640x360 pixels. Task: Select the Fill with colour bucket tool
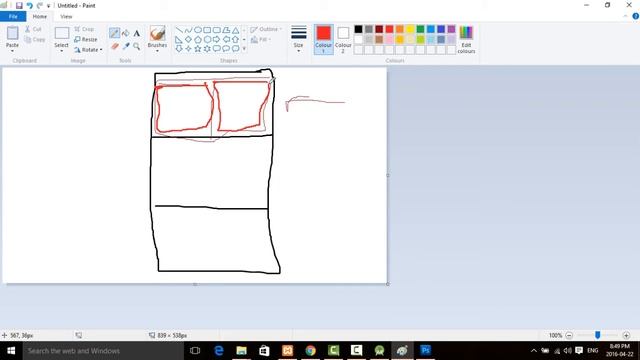pos(126,33)
